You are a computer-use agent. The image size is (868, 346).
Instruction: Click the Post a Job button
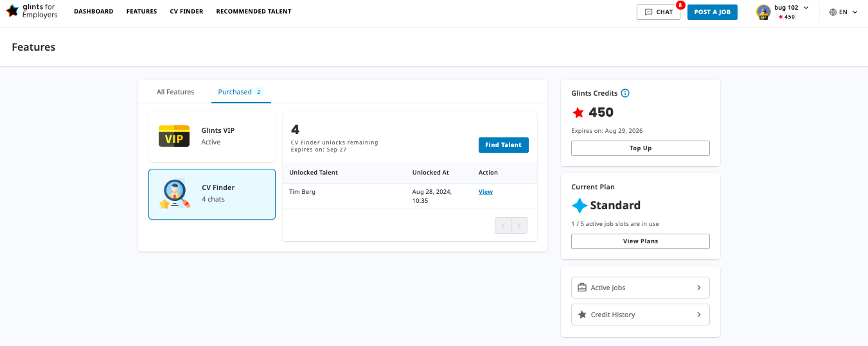(713, 12)
